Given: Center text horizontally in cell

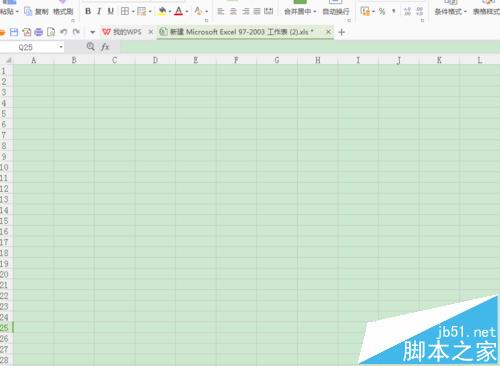Looking at the screenshot, I should click(x=233, y=12).
